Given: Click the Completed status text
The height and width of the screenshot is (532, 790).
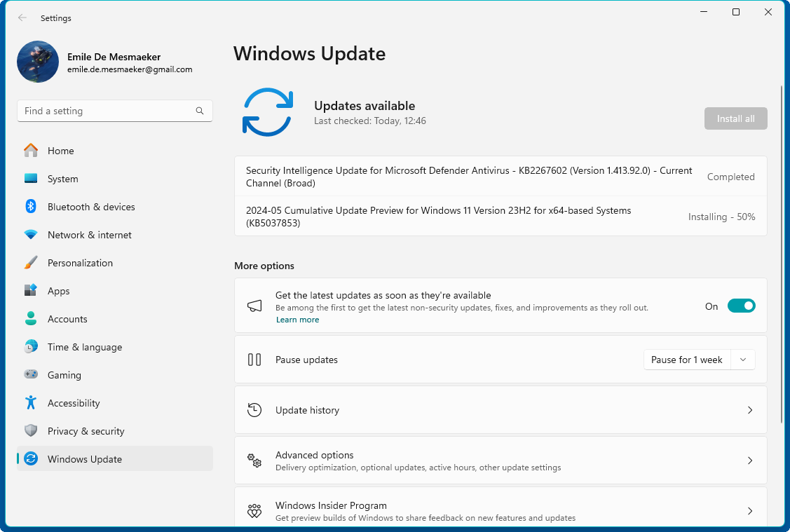Looking at the screenshot, I should [x=730, y=177].
